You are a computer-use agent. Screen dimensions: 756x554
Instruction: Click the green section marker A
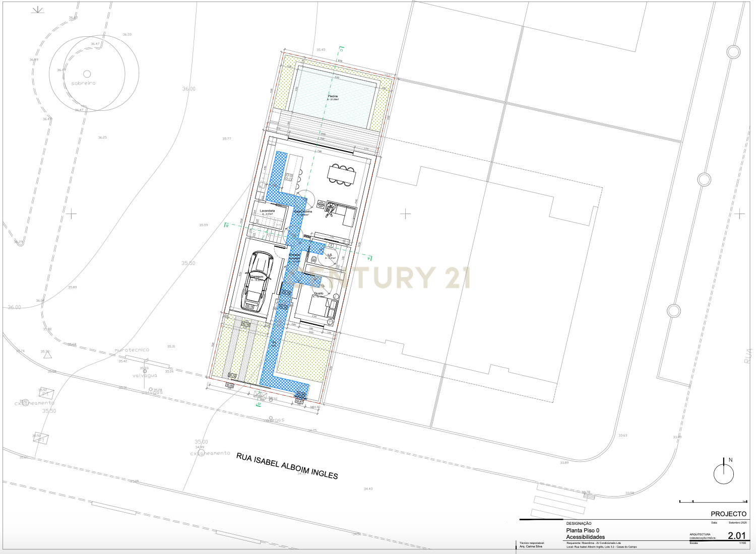[x=369, y=258]
